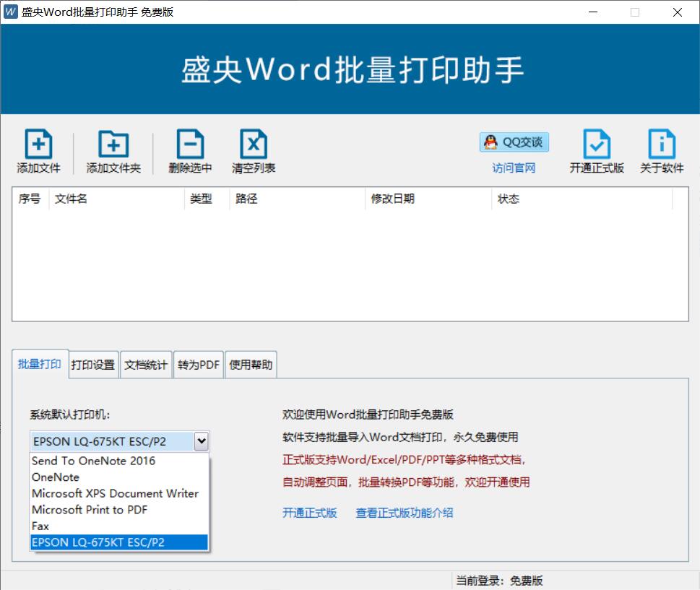Image resolution: width=700 pixels, height=590 pixels.
Task: Select the Fax printer option
Action: click(119, 526)
